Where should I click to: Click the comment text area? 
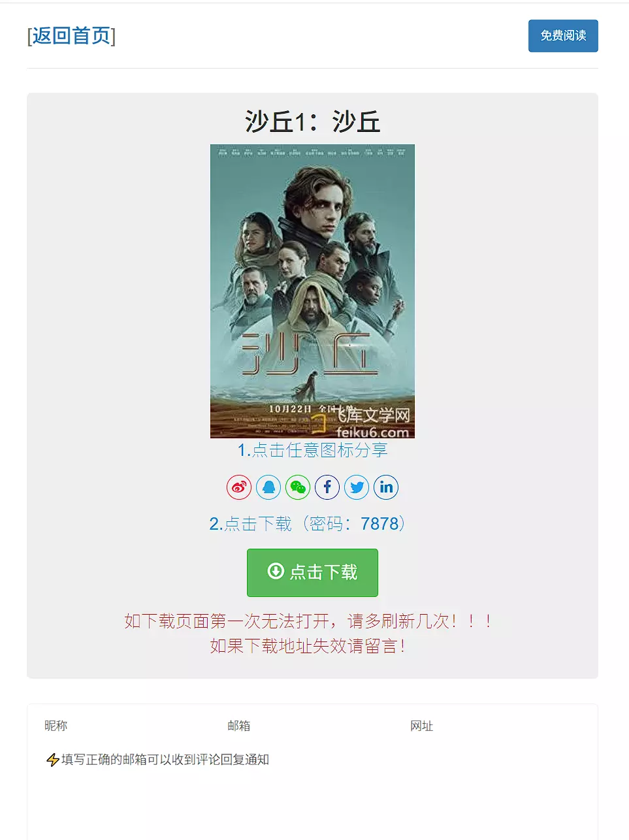[x=312, y=794]
